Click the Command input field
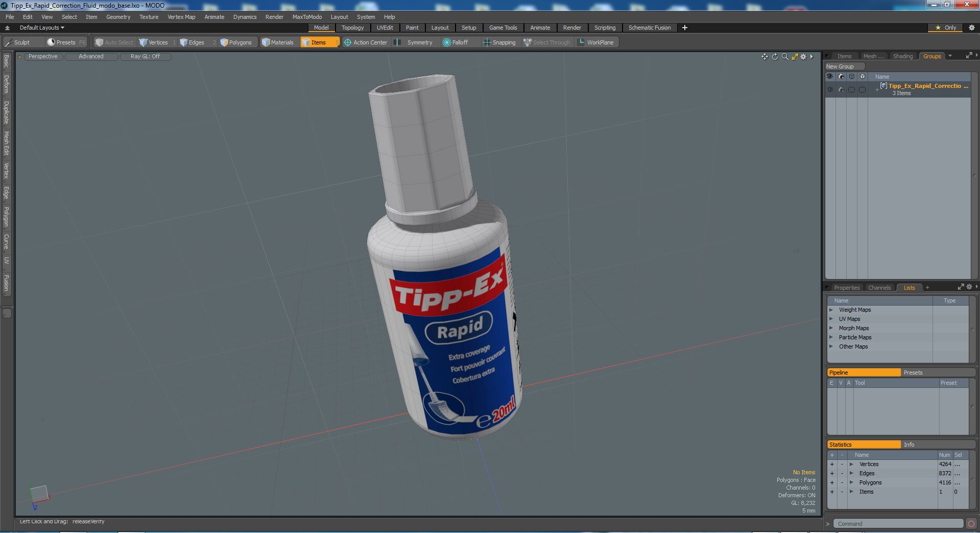The width and height of the screenshot is (980, 533). (898, 524)
